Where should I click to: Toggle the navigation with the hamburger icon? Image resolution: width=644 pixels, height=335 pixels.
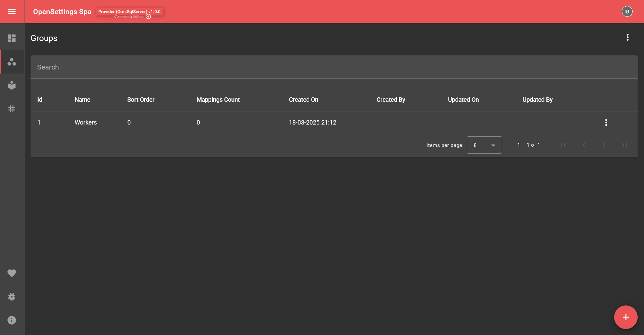(x=12, y=11)
